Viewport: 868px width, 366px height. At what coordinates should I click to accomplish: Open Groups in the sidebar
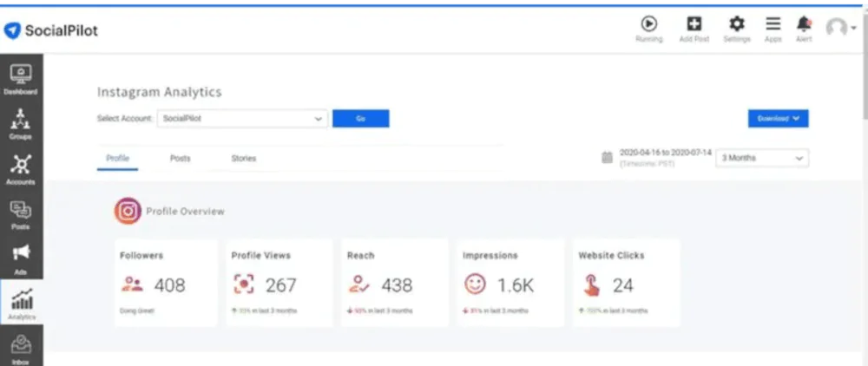point(21,124)
